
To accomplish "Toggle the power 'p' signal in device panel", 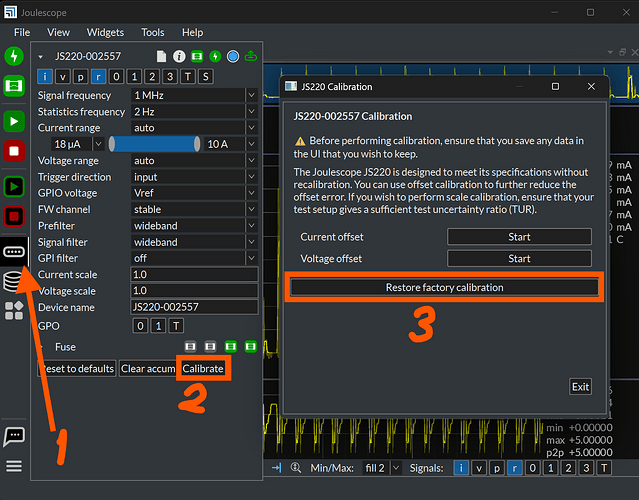I will tap(81, 76).
